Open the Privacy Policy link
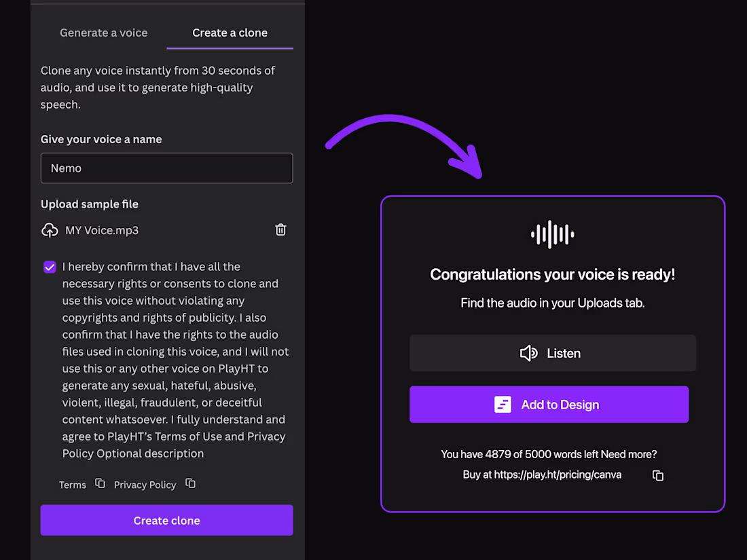Viewport: 747px width, 560px height. pos(145,485)
